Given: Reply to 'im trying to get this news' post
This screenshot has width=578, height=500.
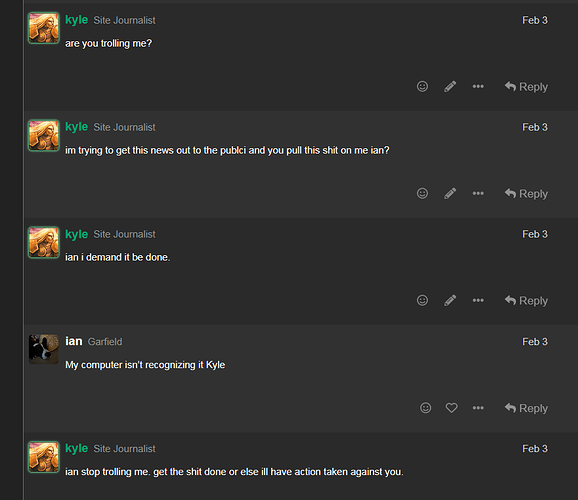Looking at the screenshot, I should pos(526,194).
